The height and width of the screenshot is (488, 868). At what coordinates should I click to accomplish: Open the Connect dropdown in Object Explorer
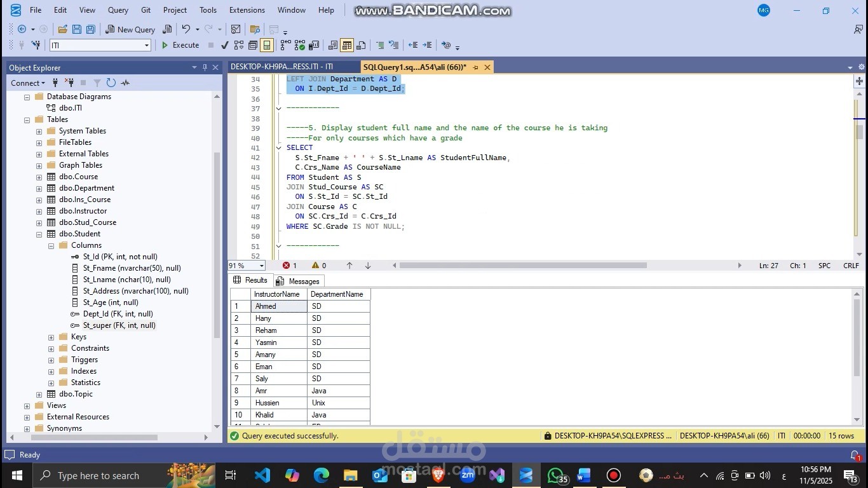(x=28, y=83)
